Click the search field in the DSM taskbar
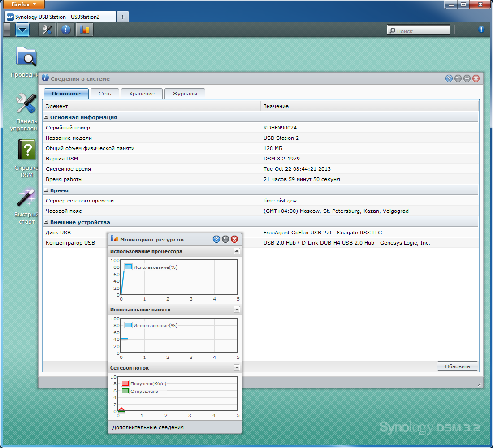Viewport: 493px width, 448px height. (419, 30)
